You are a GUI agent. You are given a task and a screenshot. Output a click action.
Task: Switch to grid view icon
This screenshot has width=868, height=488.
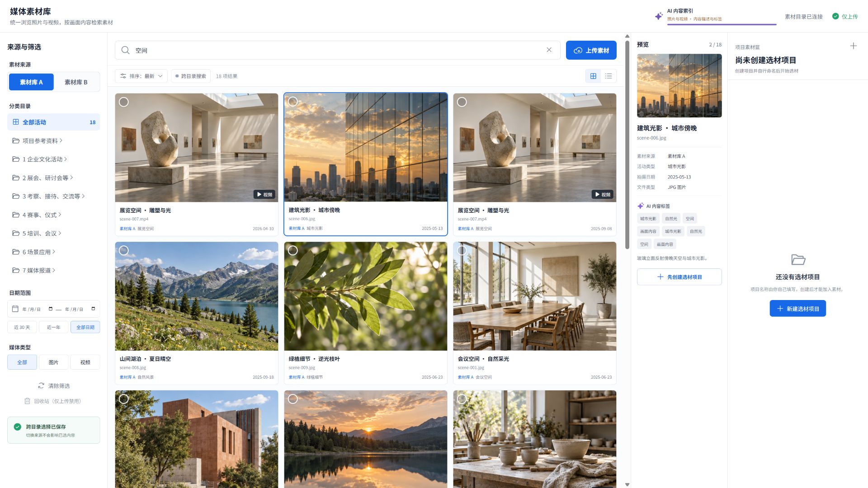coord(593,76)
